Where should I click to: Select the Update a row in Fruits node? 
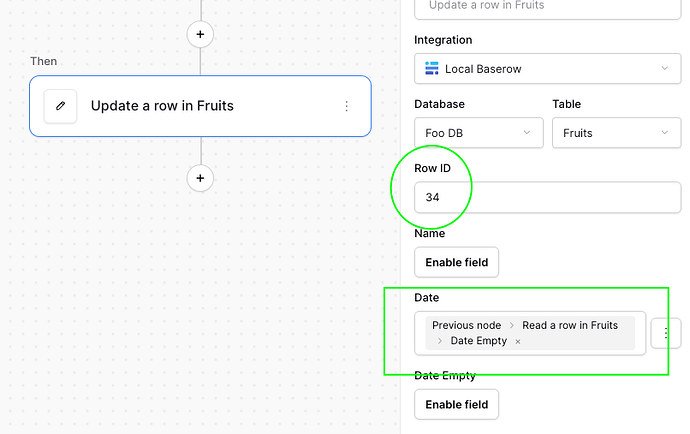(200, 106)
